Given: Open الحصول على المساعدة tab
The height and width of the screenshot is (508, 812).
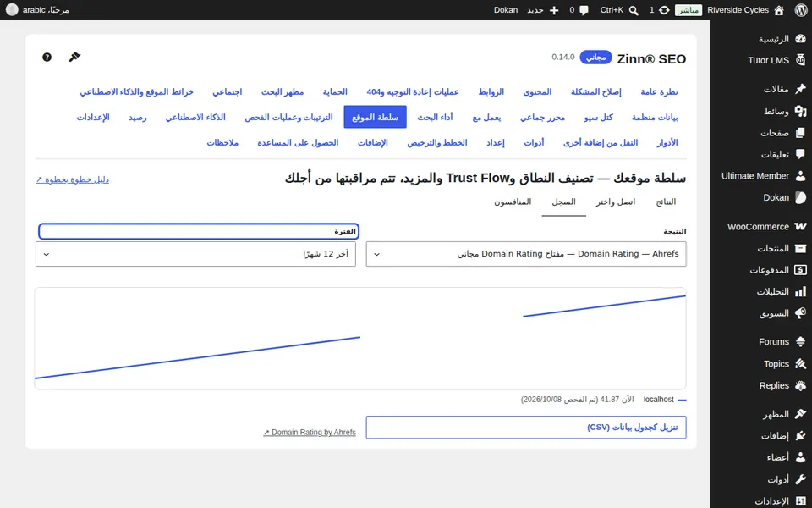Looking at the screenshot, I should [298, 142].
